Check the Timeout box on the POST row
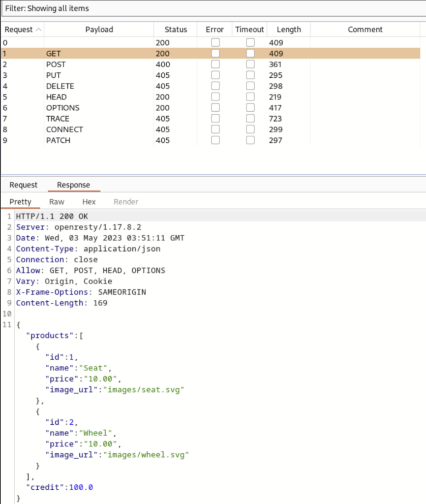This screenshot has width=426, height=504. click(250, 64)
